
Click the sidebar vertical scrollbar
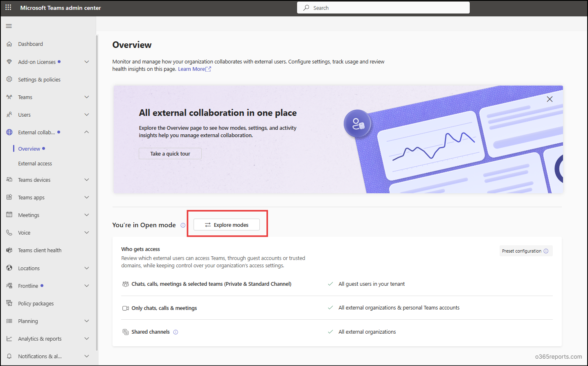pos(97,192)
